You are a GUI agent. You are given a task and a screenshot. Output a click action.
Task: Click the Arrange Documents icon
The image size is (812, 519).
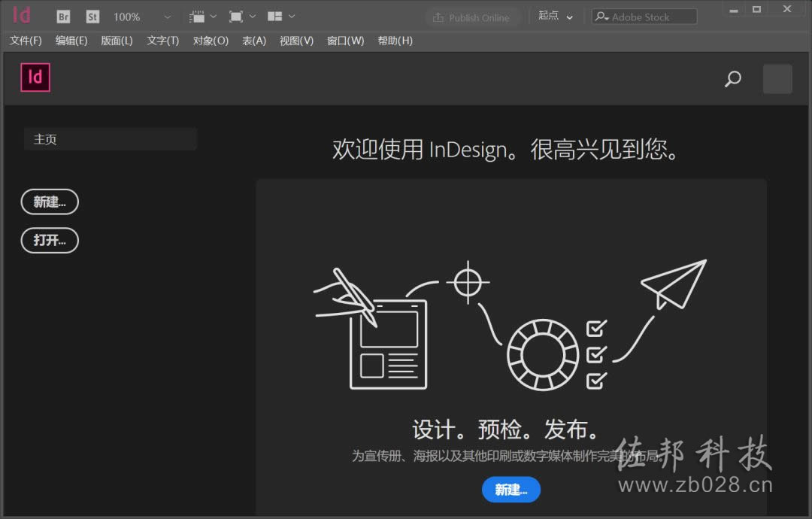275,17
